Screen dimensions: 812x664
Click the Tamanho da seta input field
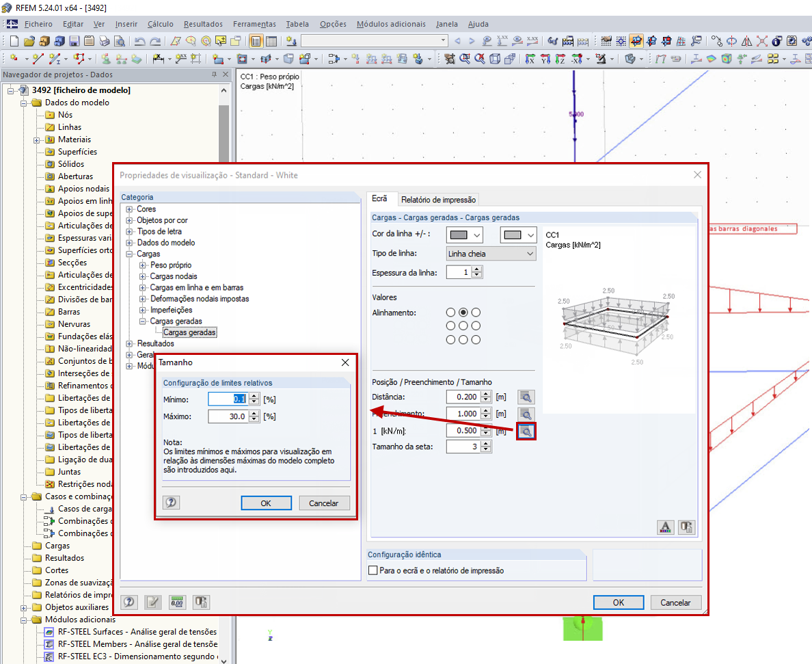click(x=463, y=447)
